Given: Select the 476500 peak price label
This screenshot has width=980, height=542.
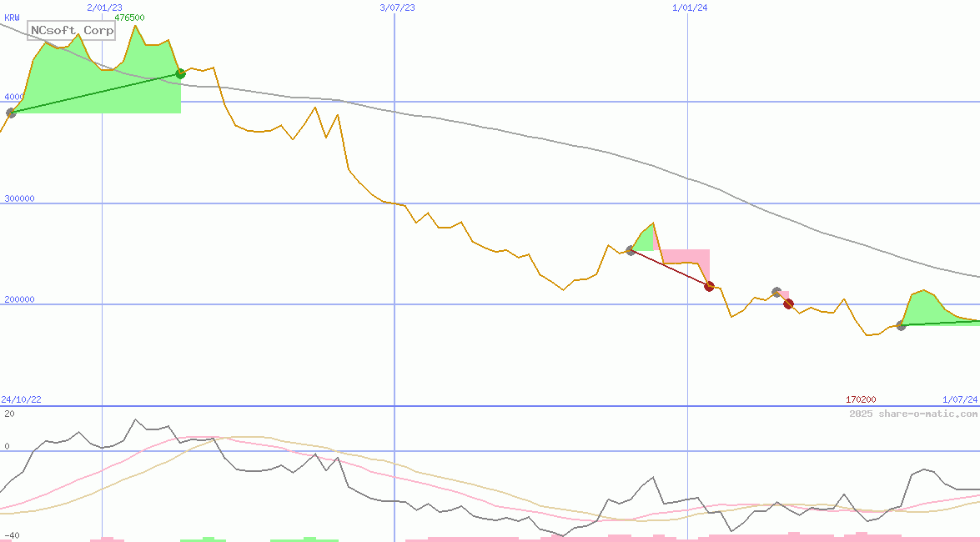Looking at the screenshot, I should [x=129, y=18].
